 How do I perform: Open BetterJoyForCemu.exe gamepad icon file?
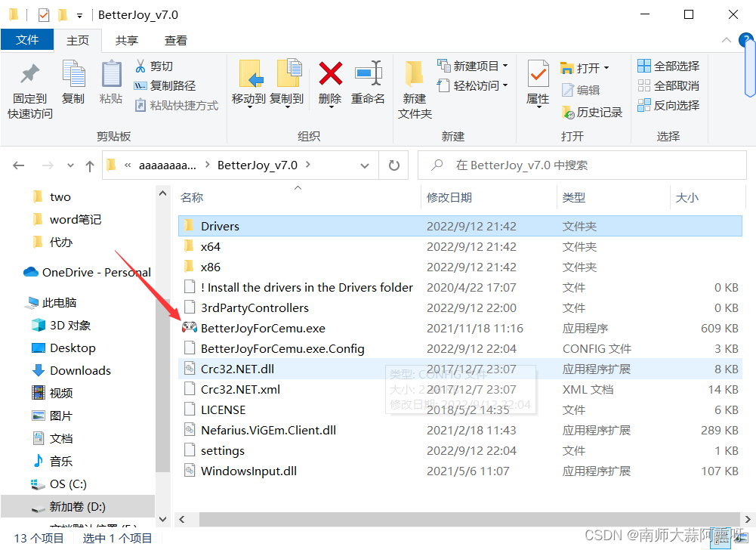click(x=189, y=328)
